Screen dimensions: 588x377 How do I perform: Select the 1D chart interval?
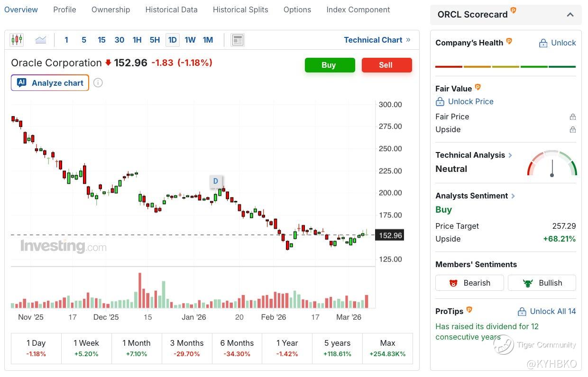click(173, 40)
